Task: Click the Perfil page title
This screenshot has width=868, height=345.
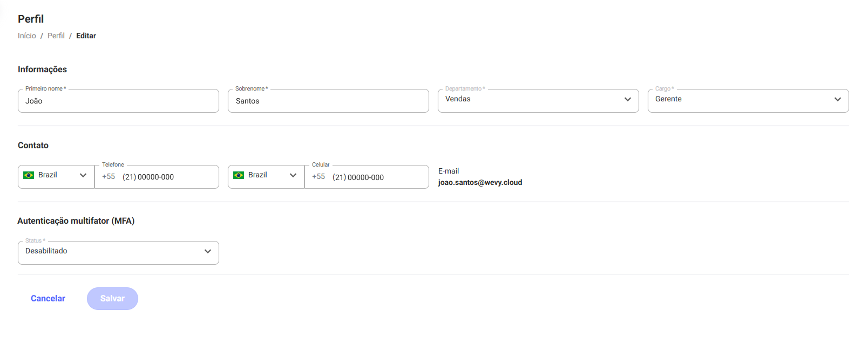Action: coord(31,19)
